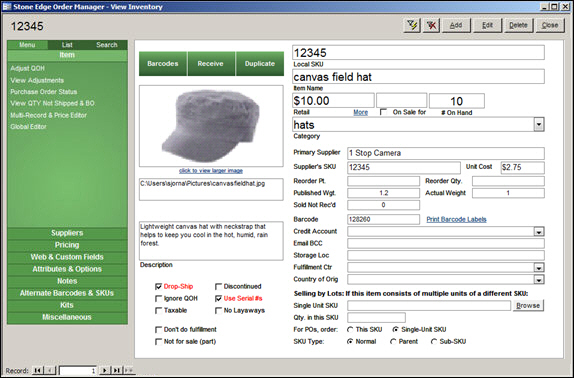Go to next record arrow
The height and width of the screenshot is (378, 574).
(105, 370)
